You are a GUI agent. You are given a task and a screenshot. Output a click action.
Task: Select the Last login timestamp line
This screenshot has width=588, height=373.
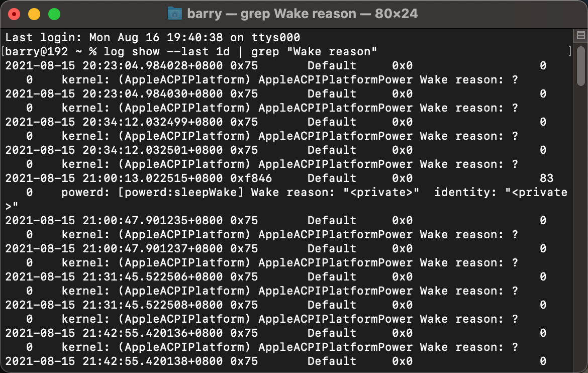151,37
